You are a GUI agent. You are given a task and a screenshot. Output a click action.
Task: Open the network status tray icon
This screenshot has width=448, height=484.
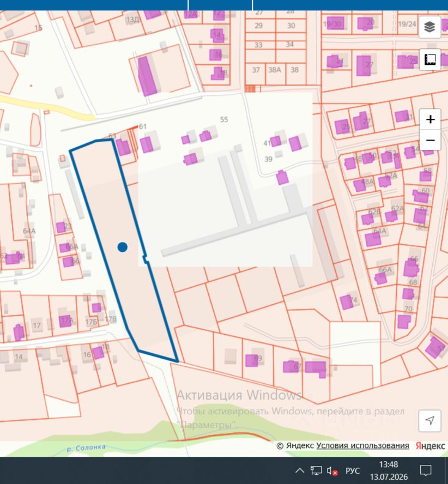point(316,470)
